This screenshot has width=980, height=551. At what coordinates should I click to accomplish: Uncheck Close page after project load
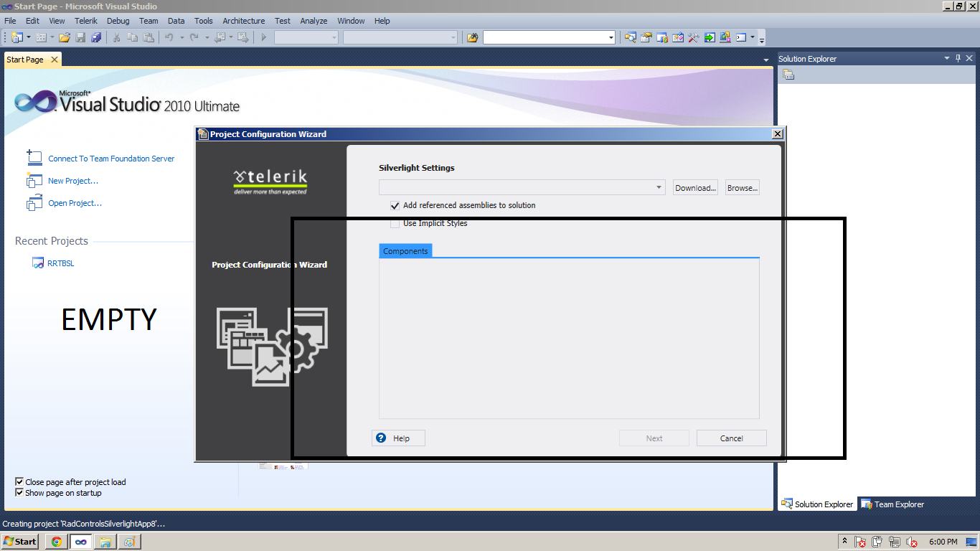pos(19,482)
